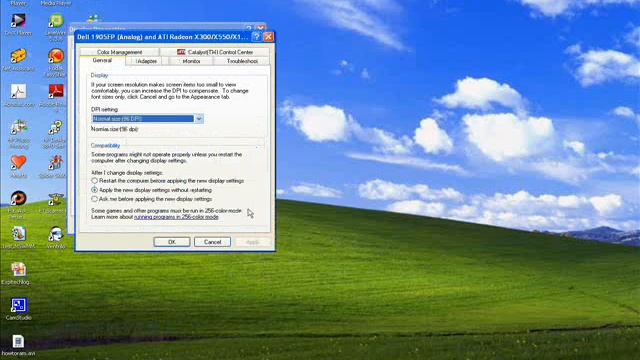Switch to the Monitor tab
640x360 pixels.
[191, 61]
